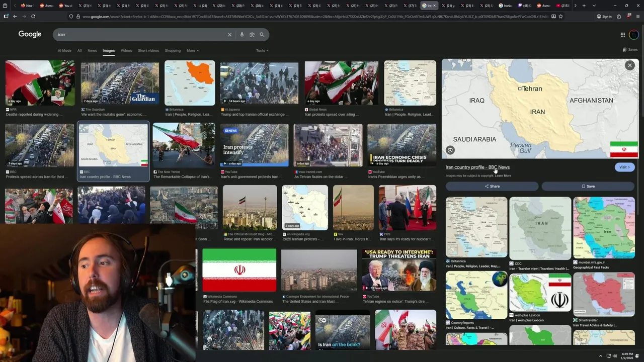Image resolution: width=644 pixels, height=362 pixels.
Task: Open the Global News flag protest thumbnail
Action: (341, 83)
